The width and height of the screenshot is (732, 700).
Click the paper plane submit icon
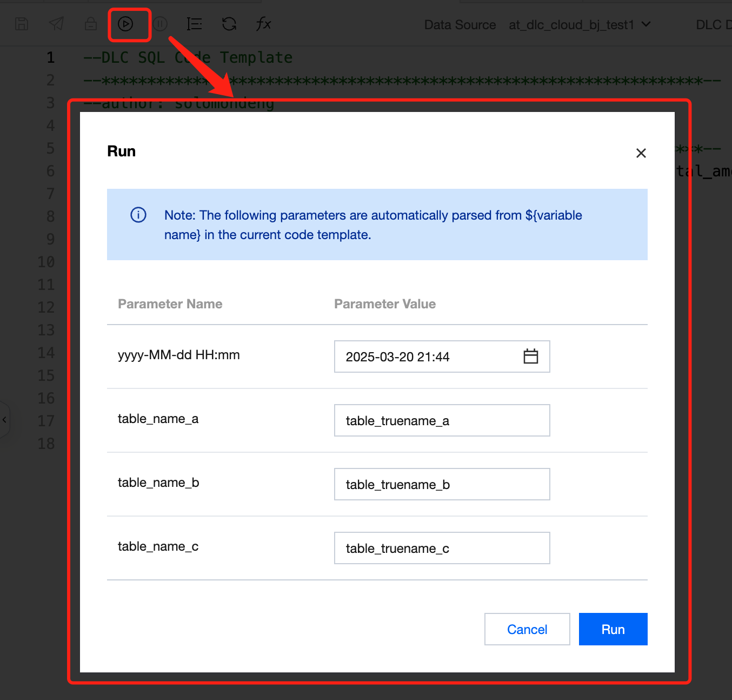click(x=56, y=24)
